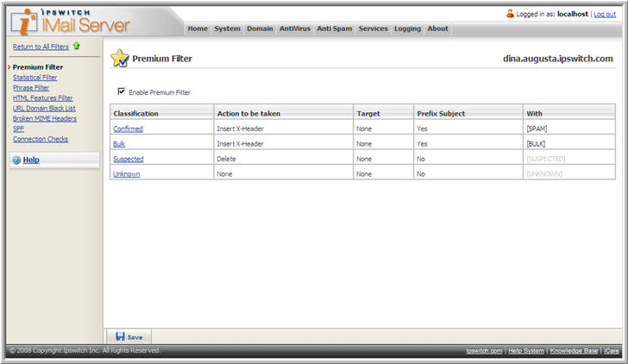Click the logged-in user avatar icon

(x=510, y=14)
